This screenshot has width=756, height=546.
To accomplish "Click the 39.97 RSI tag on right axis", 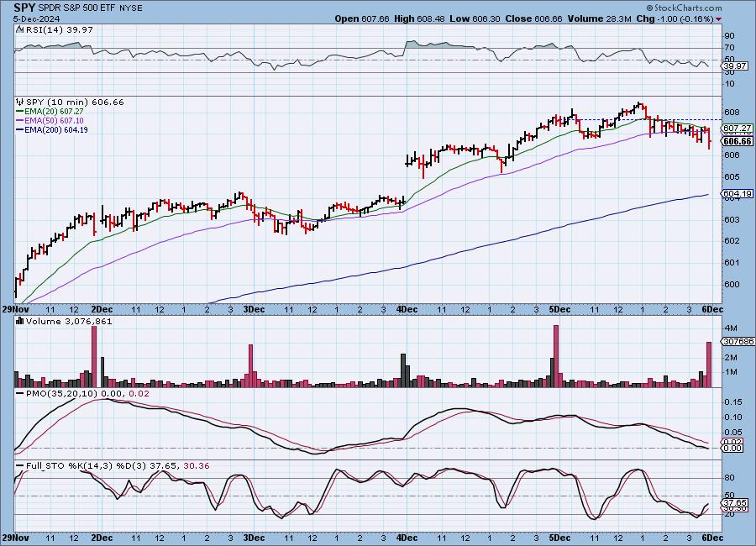I will [736, 66].
